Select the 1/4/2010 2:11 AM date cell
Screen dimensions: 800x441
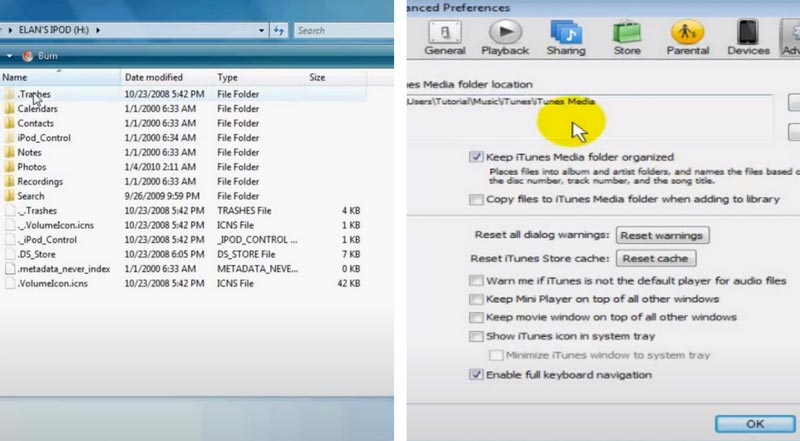[160, 167]
